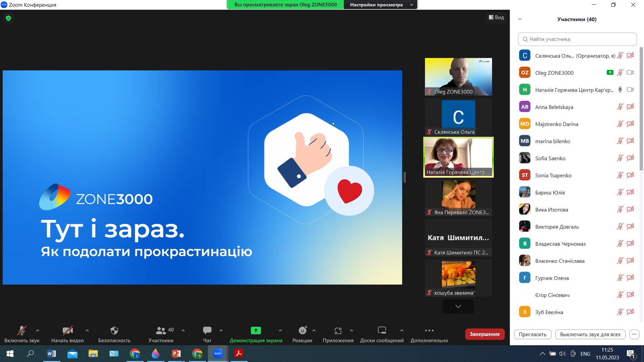Toggle microphone icon for Наталія Горячева
The width and height of the screenshot is (644, 362).
coord(620,89)
